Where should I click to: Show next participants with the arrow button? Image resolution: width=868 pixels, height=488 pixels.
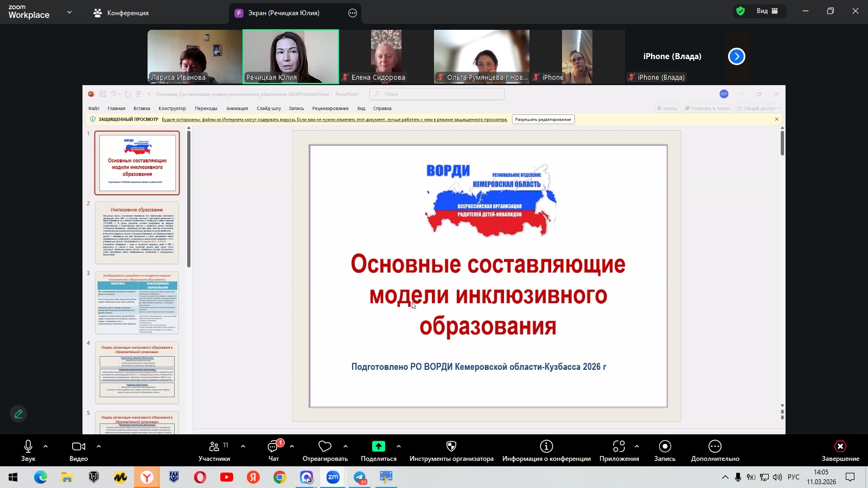pos(736,56)
